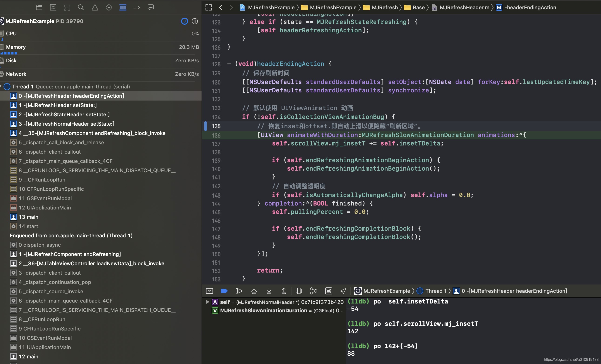Open the Issue navigator warning tab
Image resolution: width=601 pixels, height=364 pixels.
point(95,7)
